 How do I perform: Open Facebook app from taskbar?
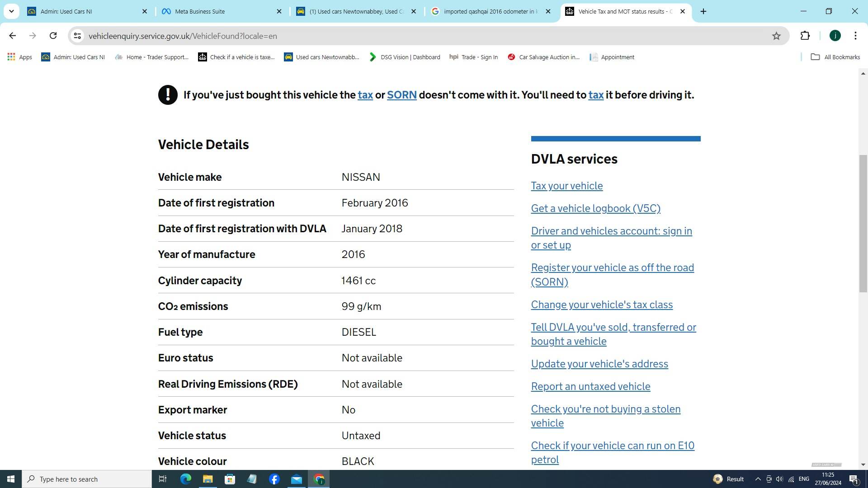tap(274, 479)
